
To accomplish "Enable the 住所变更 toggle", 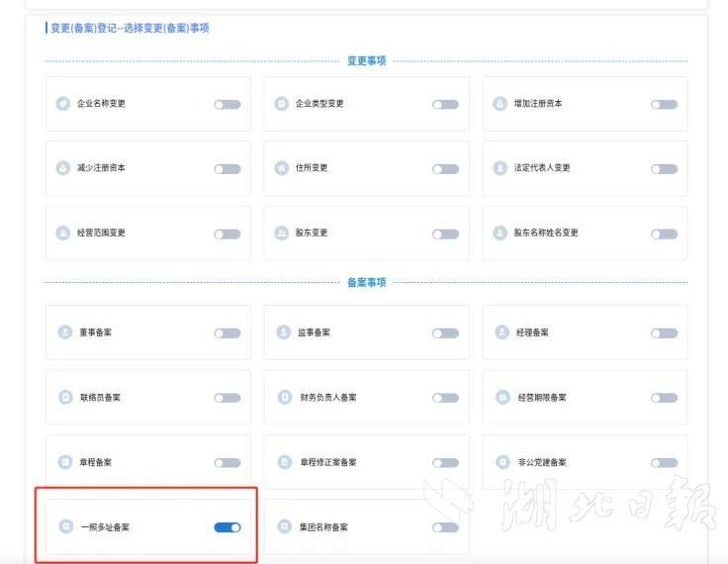I will pyautogui.click(x=445, y=169).
